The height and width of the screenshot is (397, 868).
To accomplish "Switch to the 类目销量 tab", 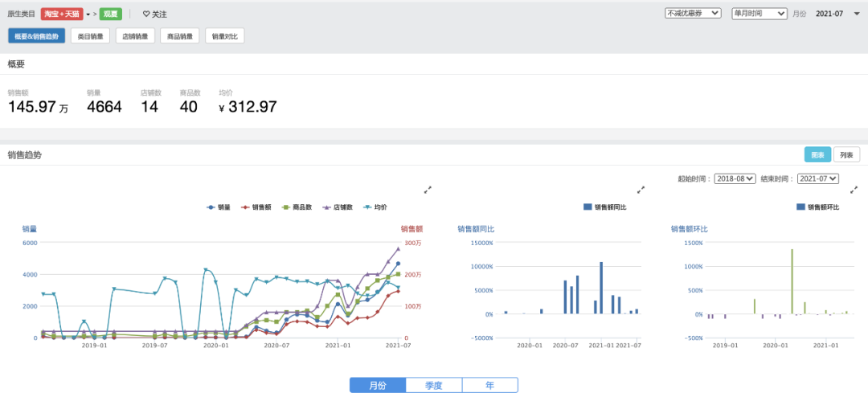I will [90, 36].
